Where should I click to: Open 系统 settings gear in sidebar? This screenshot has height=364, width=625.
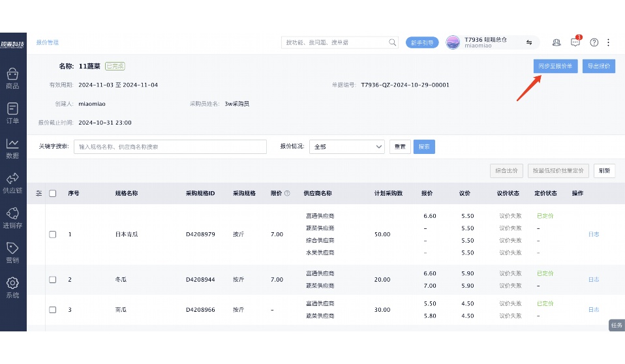(x=12, y=287)
